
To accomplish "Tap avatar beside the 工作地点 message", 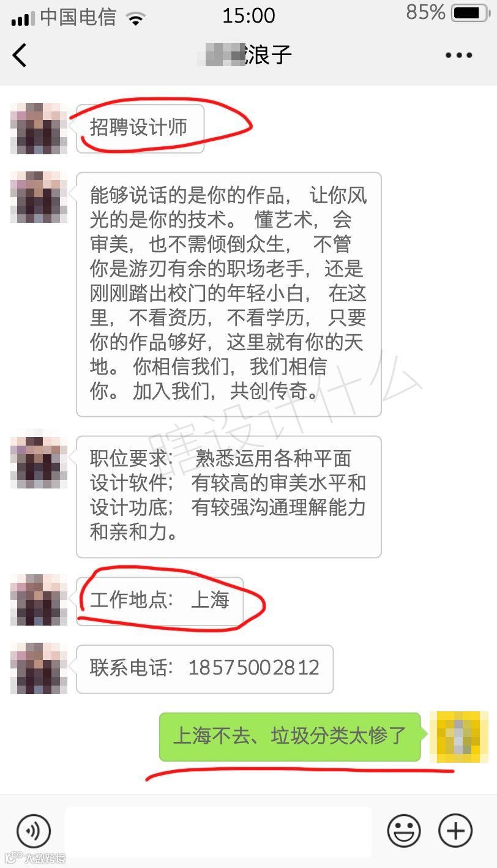I will [39, 600].
